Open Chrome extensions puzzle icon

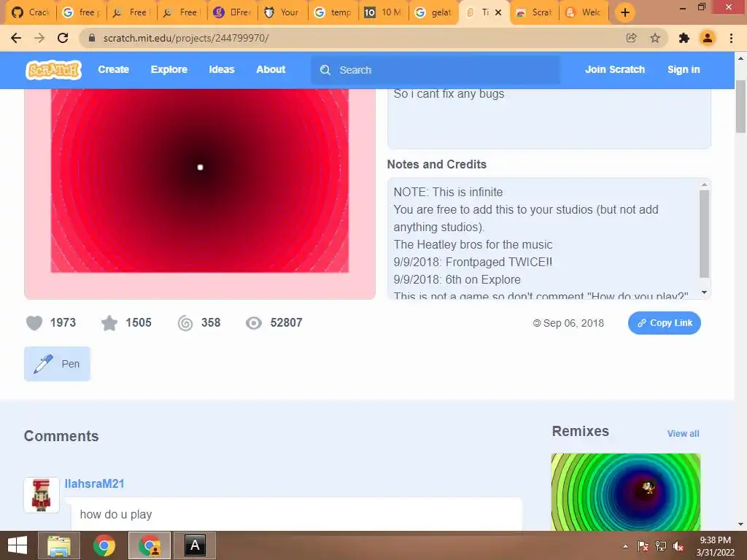684,38
